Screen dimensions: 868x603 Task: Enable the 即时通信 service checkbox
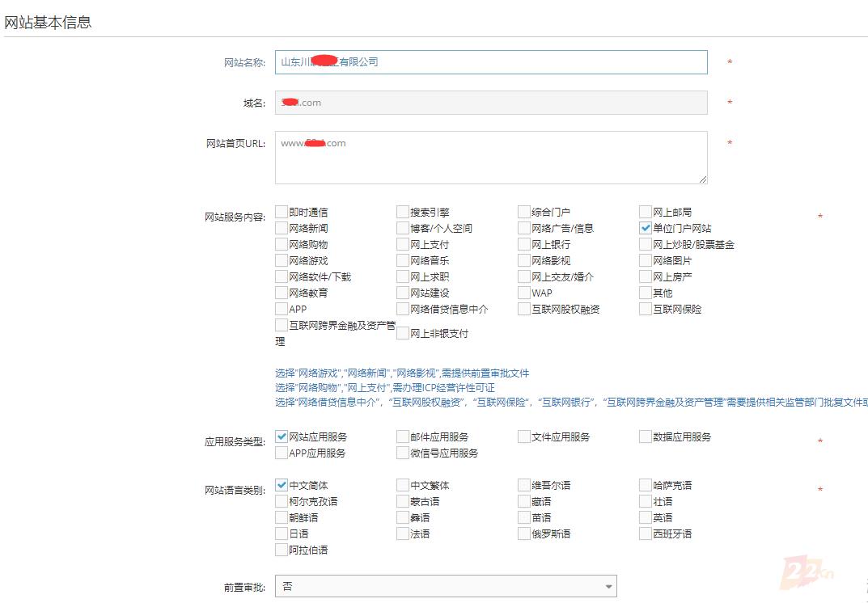point(281,211)
